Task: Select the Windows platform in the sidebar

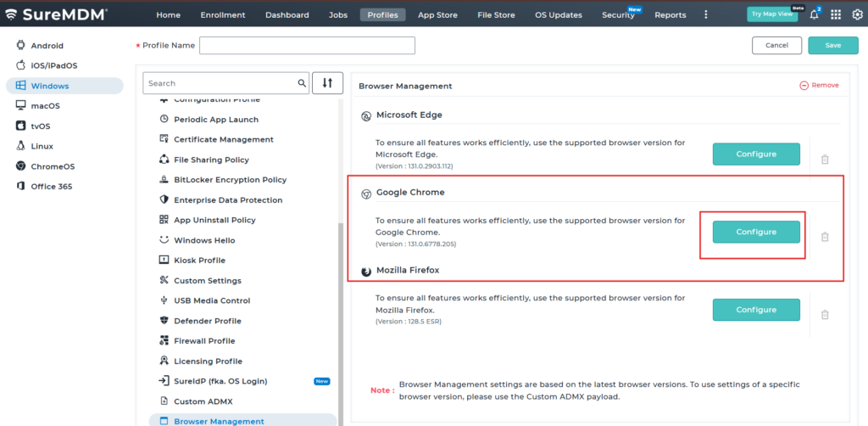Action: click(64, 86)
